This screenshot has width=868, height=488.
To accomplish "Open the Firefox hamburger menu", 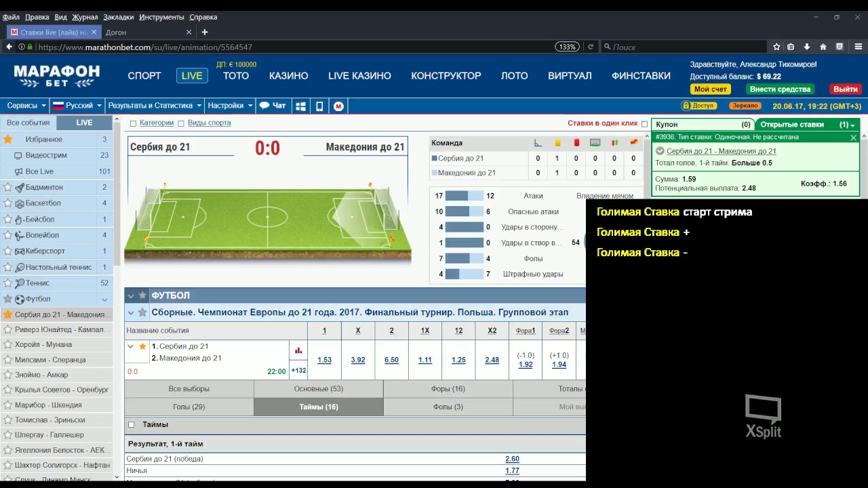I will [859, 47].
